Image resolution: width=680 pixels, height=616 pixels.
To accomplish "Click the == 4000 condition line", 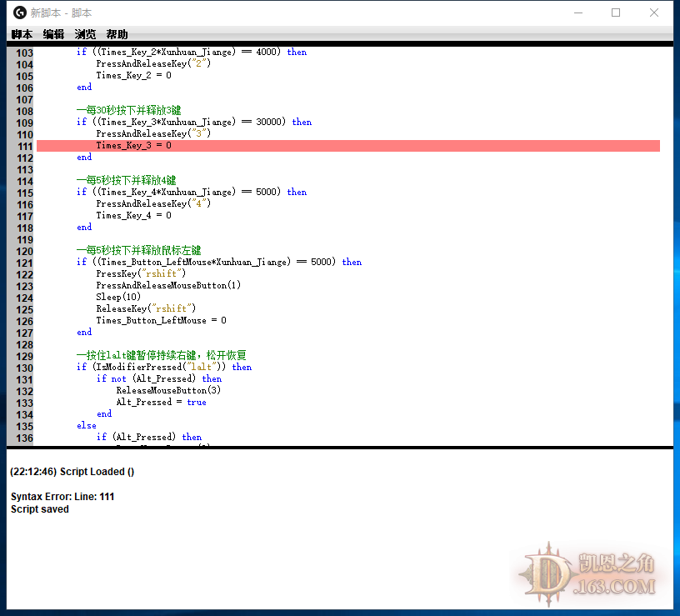I will point(192,52).
